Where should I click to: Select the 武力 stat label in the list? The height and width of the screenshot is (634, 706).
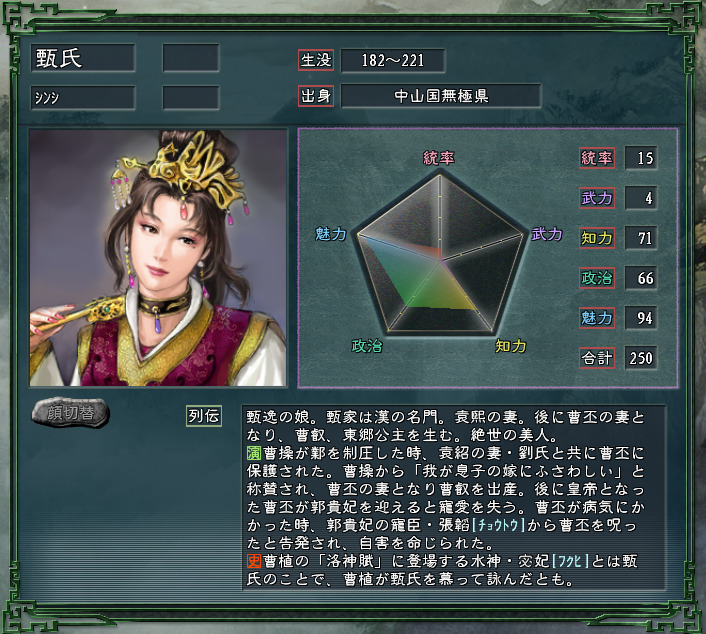coord(597,198)
